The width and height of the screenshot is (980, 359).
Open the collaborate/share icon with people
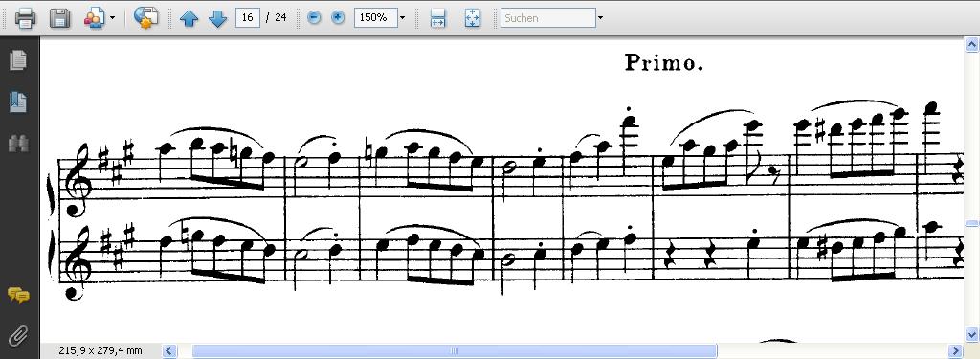94,17
